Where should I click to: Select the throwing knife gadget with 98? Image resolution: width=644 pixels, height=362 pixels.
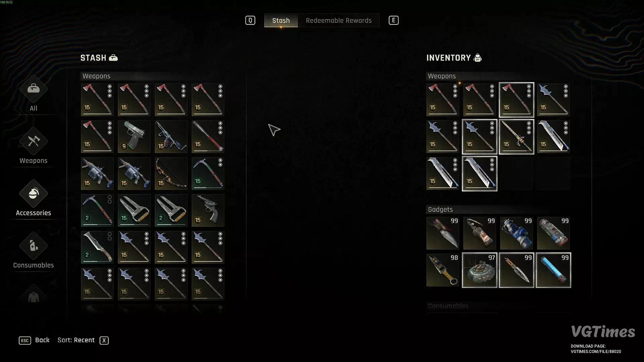443,270
